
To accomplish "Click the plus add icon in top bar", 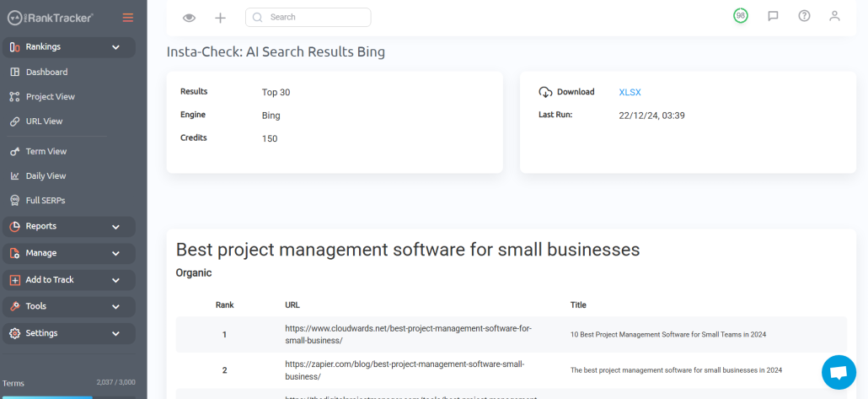I will 220,18.
